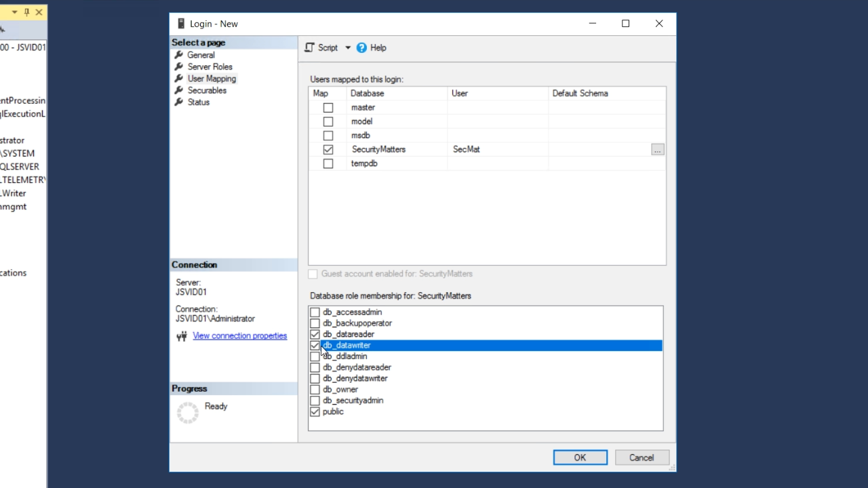Select the SecMat user cell
Image resolution: width=868 pixels, height=488 pixels.
[x=497, y=149]
